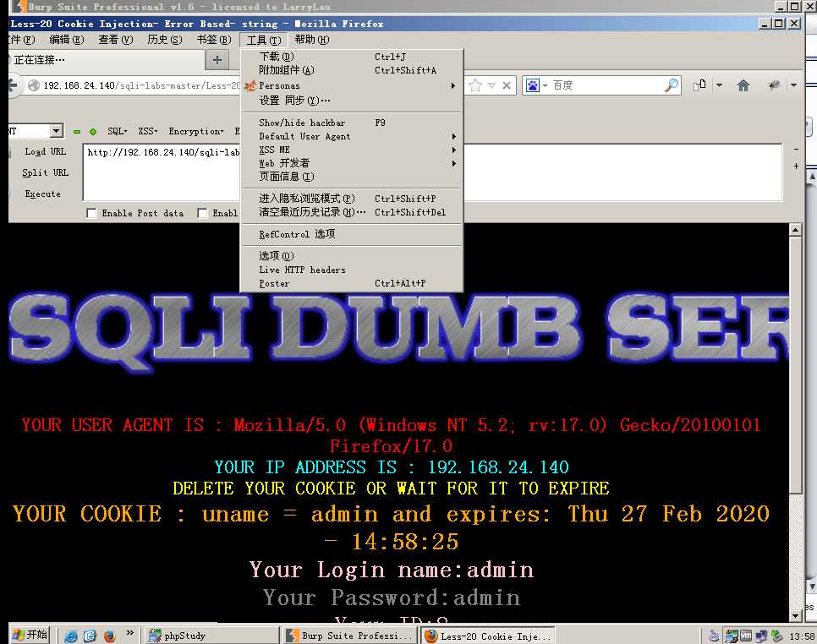817x644 pixels.
Task: Switch to Burp Suite taskbar button
Action: coord(349,636)
